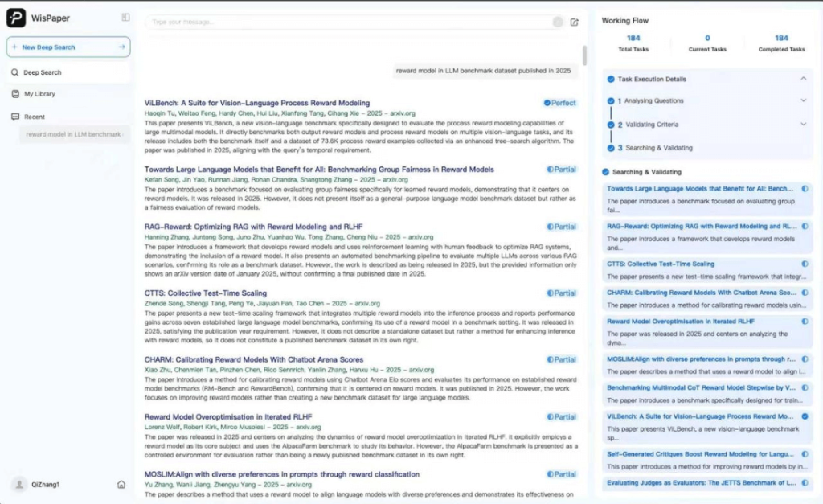Click Partial badge on CTTS paper

coord(562,293)
